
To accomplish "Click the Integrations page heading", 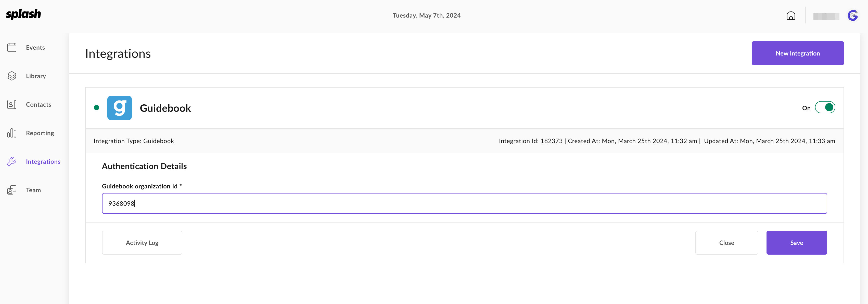I will 118,53.
